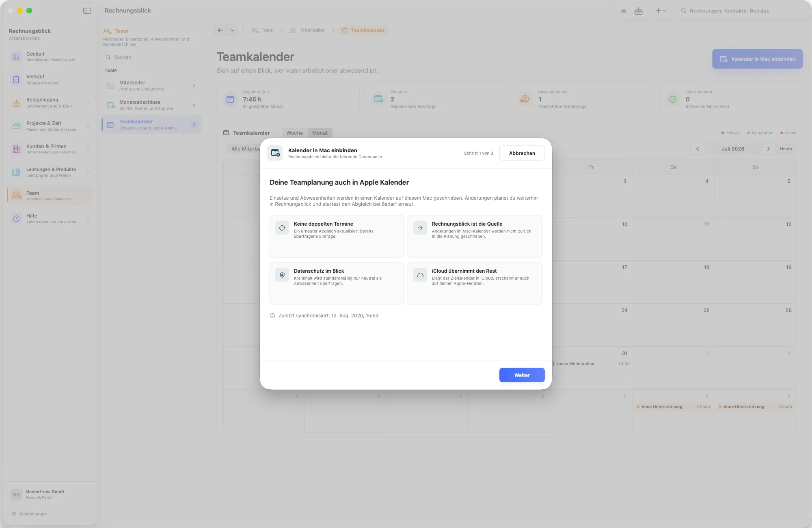Switch to the Woche tab
812x528 pixels.
pyautogui.click(x=294, y=133)
